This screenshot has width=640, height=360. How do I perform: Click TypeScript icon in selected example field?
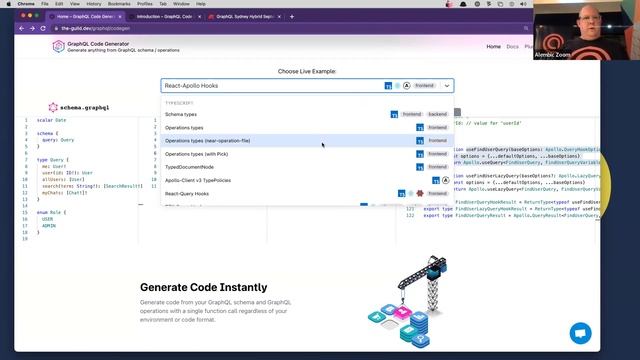(x=388, y=86)
